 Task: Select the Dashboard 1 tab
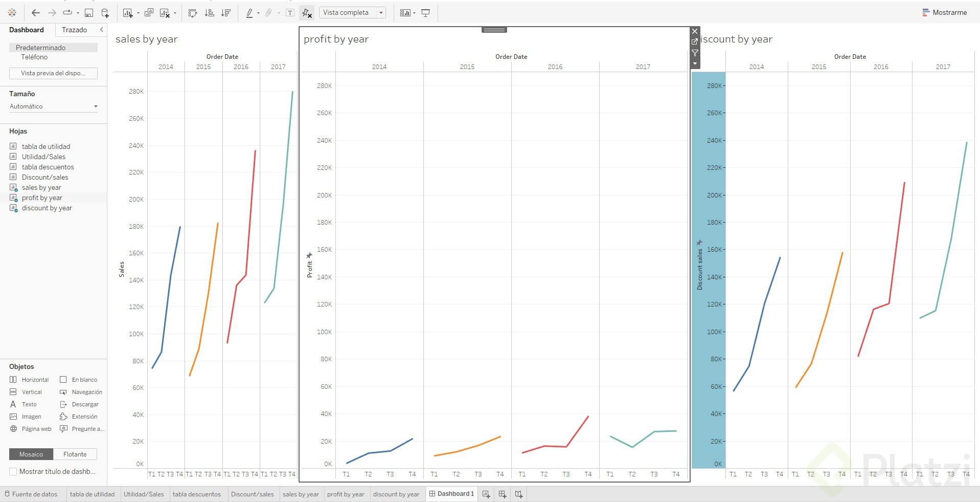(x=451, y=494)
